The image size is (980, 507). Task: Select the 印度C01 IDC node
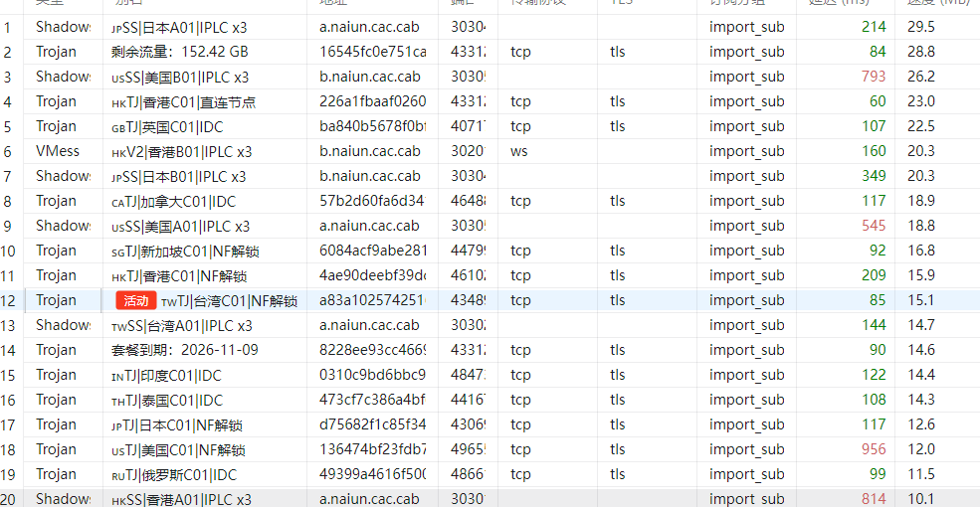coord(167,375)
